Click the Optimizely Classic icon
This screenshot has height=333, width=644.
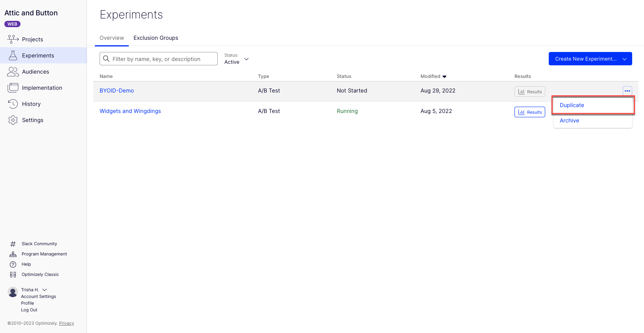click(x=13, y=275)
